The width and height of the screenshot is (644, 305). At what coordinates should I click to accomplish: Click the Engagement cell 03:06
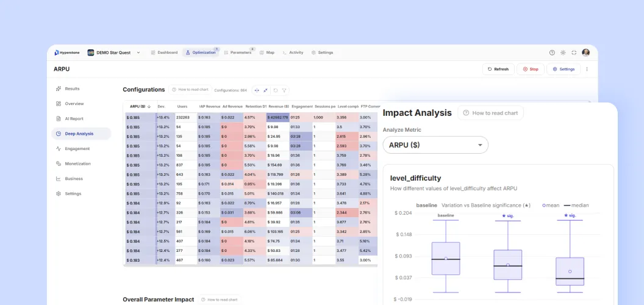point(301,212)
